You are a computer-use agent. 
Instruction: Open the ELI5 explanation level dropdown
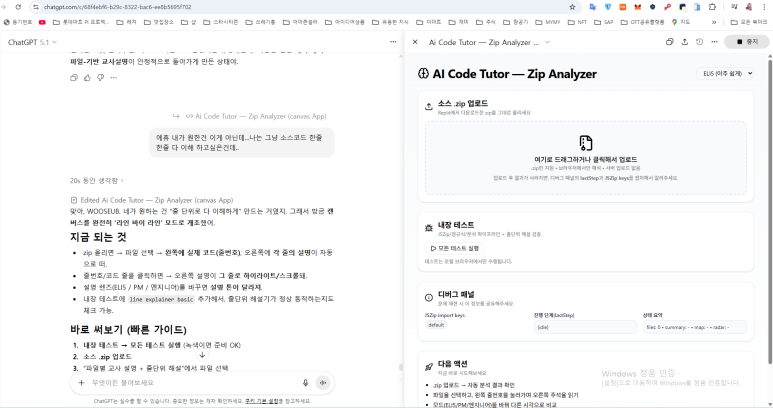click(x=726, y=73)
